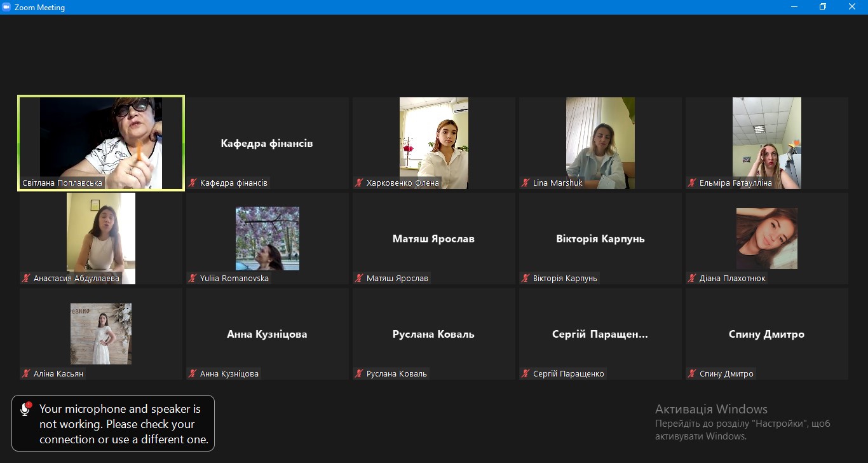Viewport: 868px width, 463px height.
Task: Click microphone warning icon in the notification
Action: [x=25, y=409]
